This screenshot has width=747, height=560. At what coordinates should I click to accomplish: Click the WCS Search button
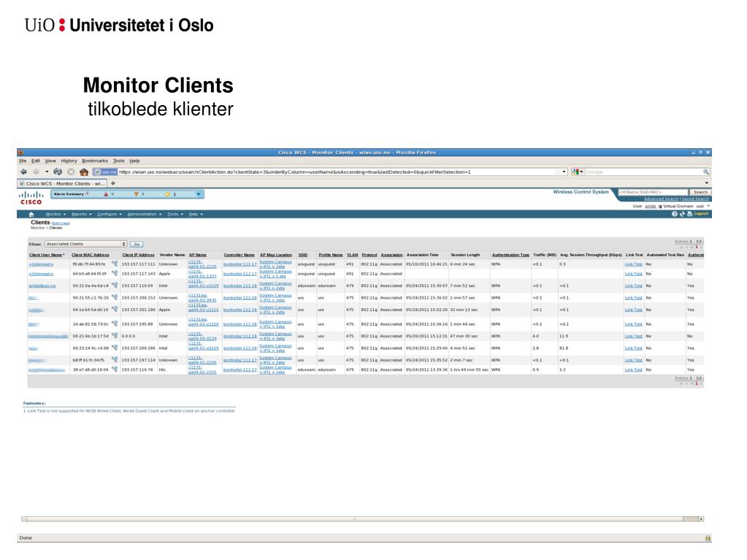coord(700,192)
